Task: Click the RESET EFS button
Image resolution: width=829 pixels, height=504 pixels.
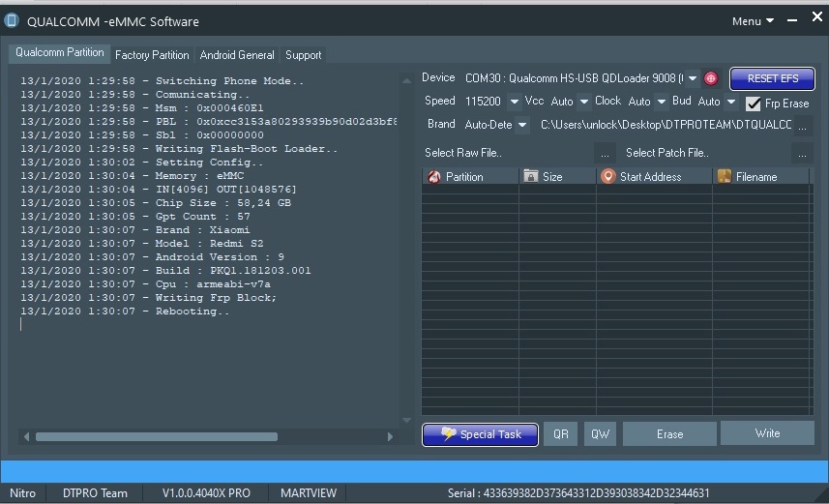Action: tap(772, 78)
